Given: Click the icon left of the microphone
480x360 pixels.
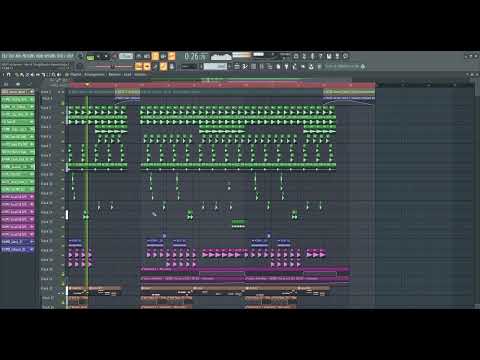Looking at the screenshot, I should tap(304, 56).
